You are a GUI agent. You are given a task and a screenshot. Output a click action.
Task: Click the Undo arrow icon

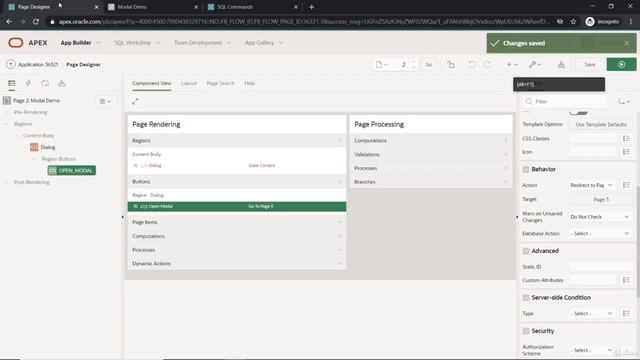(x=472, y=64)
